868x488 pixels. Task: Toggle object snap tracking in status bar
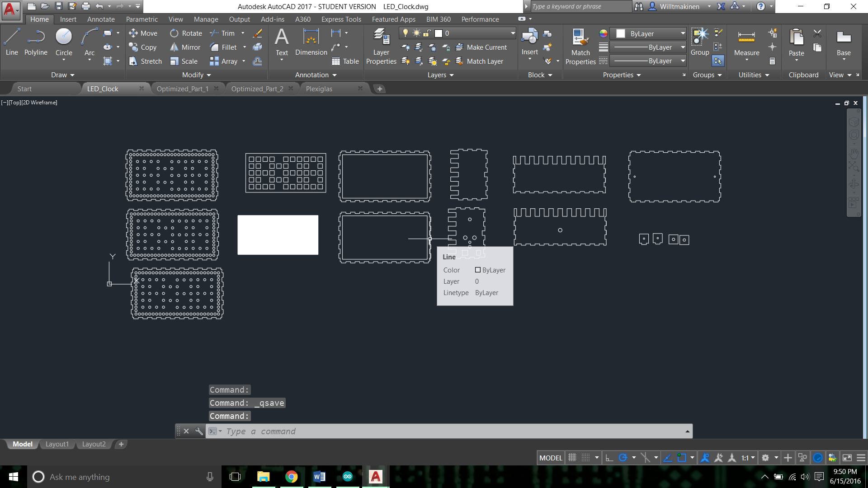click(x=667, y=458)
